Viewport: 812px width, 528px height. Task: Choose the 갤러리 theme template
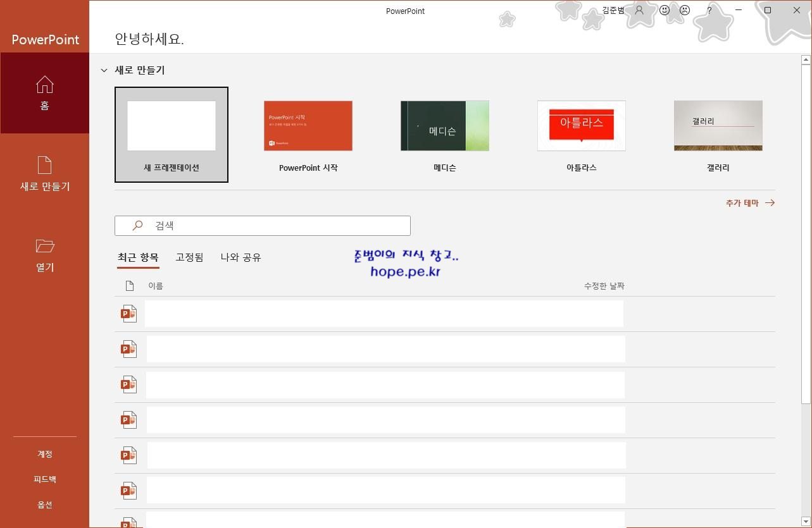point(718,135)
